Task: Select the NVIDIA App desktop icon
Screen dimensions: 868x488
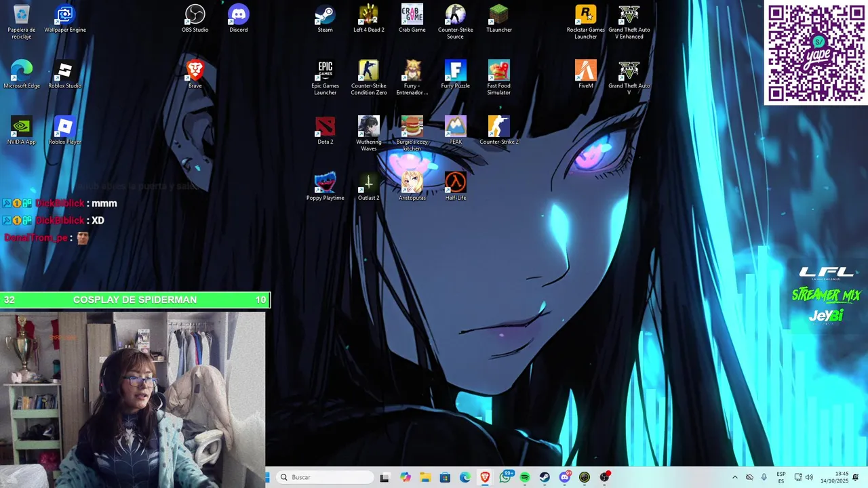Action: pyautogui.click(x=22, y=130)
